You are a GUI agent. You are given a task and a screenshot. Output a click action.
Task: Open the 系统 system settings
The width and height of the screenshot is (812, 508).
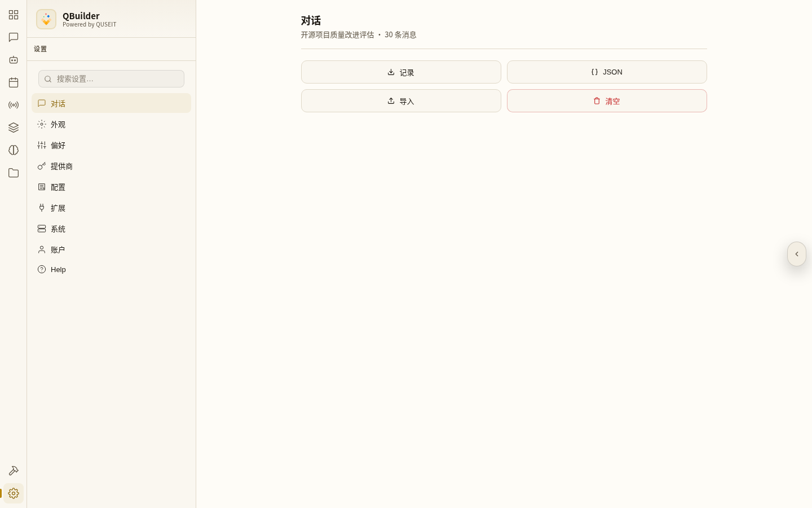[x=111, y=229]
